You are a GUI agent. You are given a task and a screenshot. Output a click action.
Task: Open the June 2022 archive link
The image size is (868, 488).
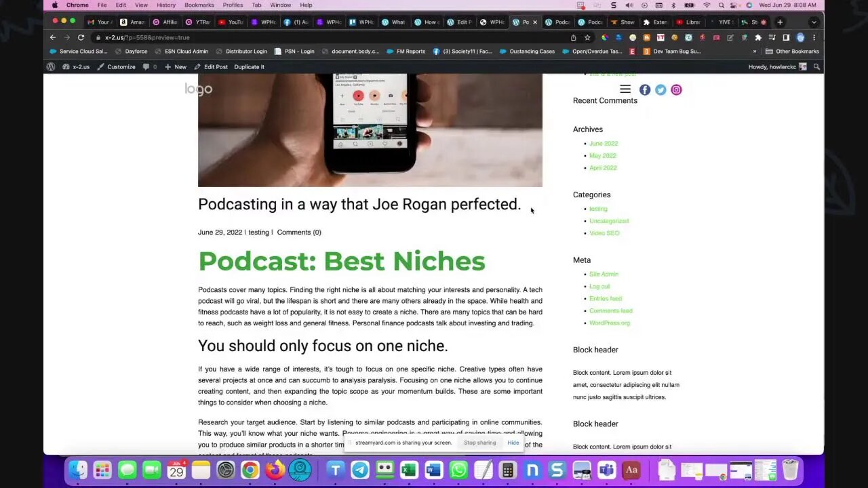click(604, 144)
